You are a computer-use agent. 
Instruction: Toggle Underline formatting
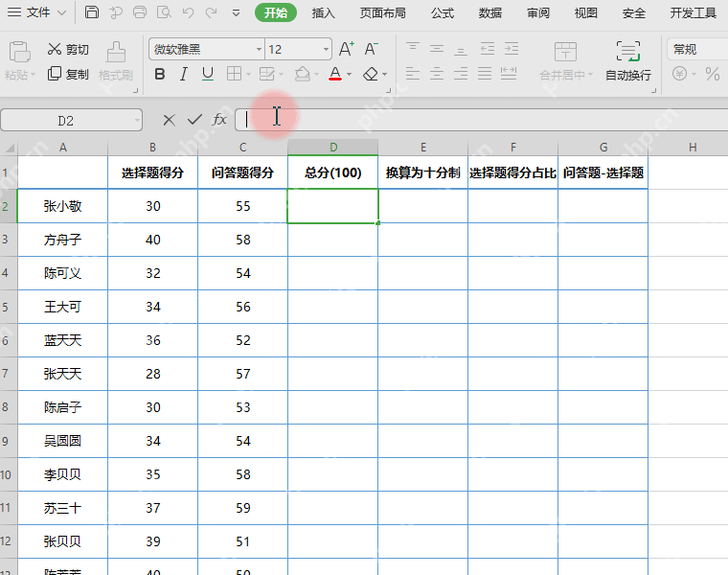(x=208, y=74)
